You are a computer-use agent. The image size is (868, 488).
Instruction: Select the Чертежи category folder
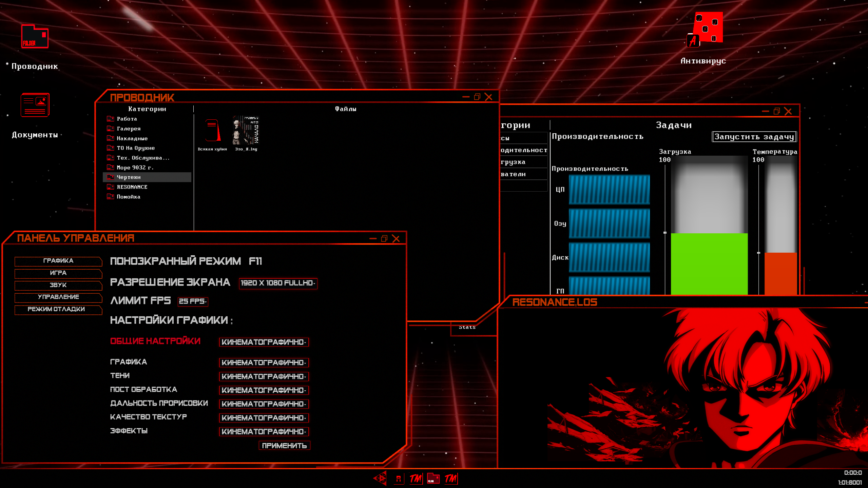[147, 177]
